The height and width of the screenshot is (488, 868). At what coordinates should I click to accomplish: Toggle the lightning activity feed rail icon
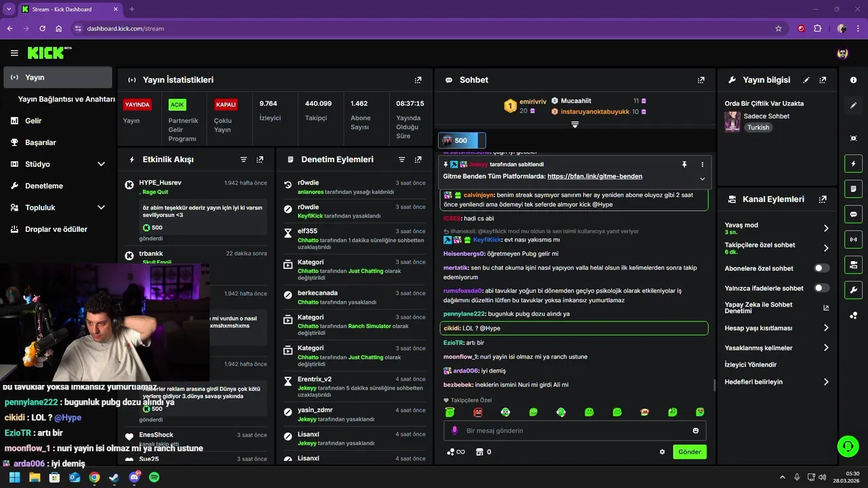[853, 163]
